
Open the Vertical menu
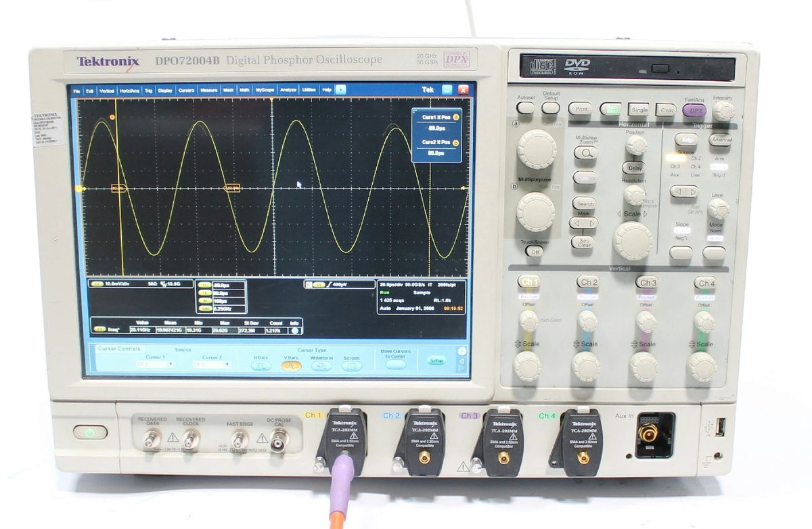tap(107, 90)
